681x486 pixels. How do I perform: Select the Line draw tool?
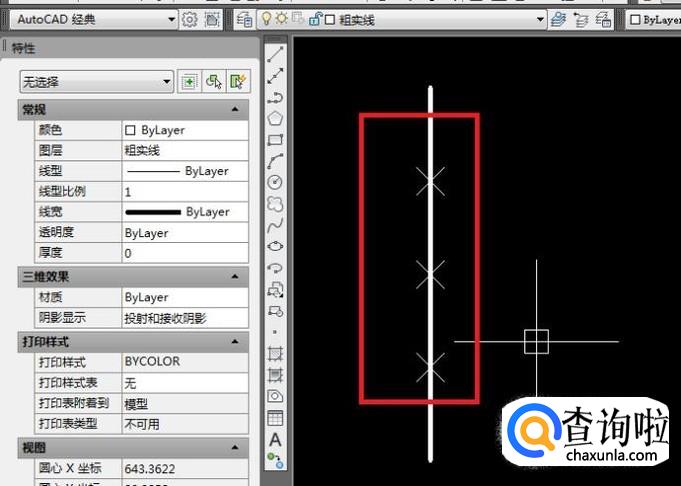276,53
